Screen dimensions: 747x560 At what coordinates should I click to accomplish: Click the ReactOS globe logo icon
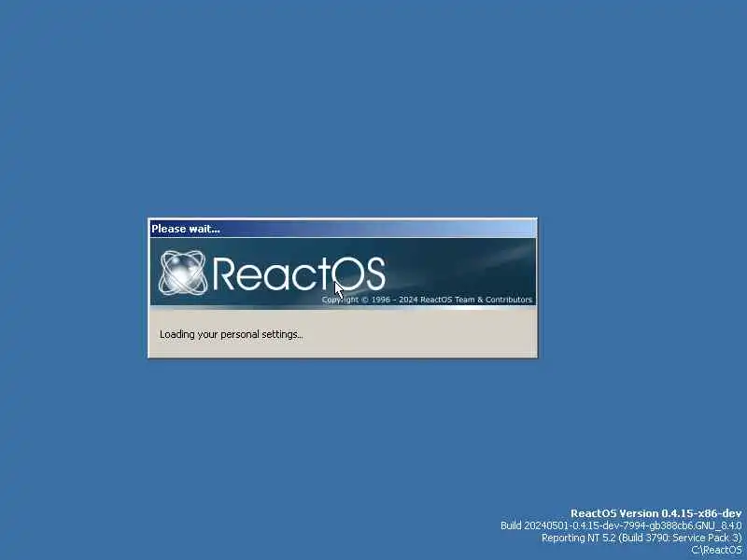tap(183, 273)
